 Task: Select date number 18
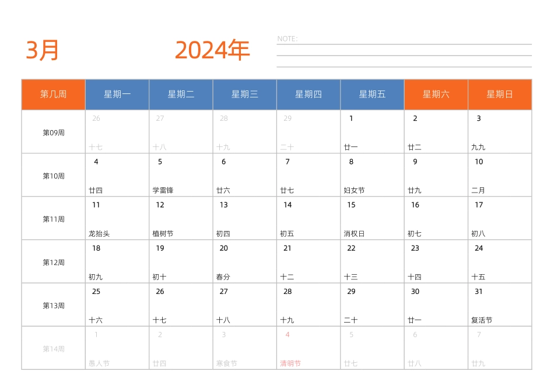pyautogui.click(x=96, y=249)
